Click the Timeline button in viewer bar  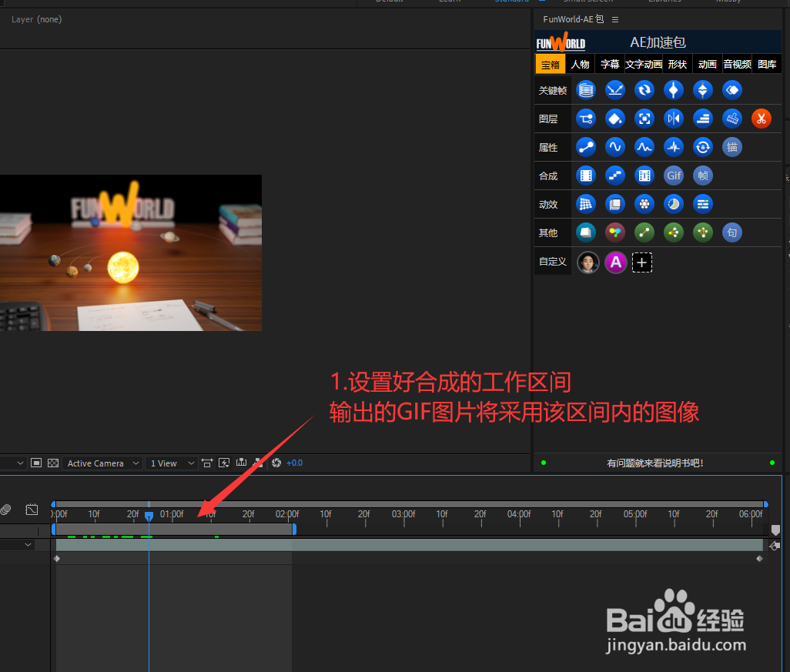[241, 463]
